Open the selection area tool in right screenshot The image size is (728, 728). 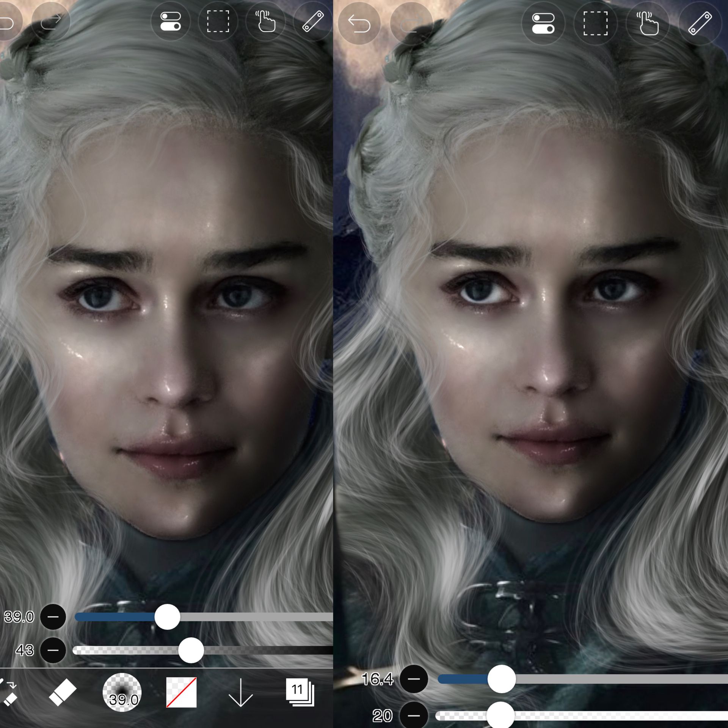point(595,24)
